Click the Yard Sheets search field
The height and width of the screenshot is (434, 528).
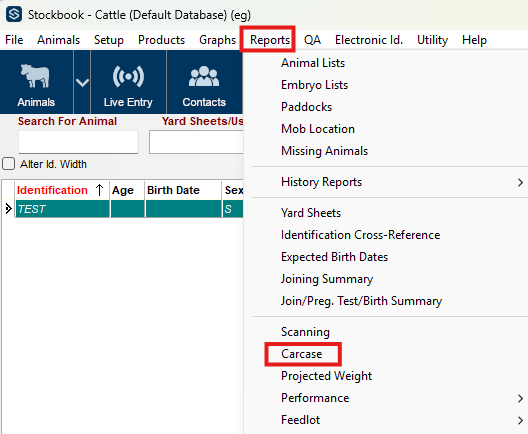click(196, 142)
